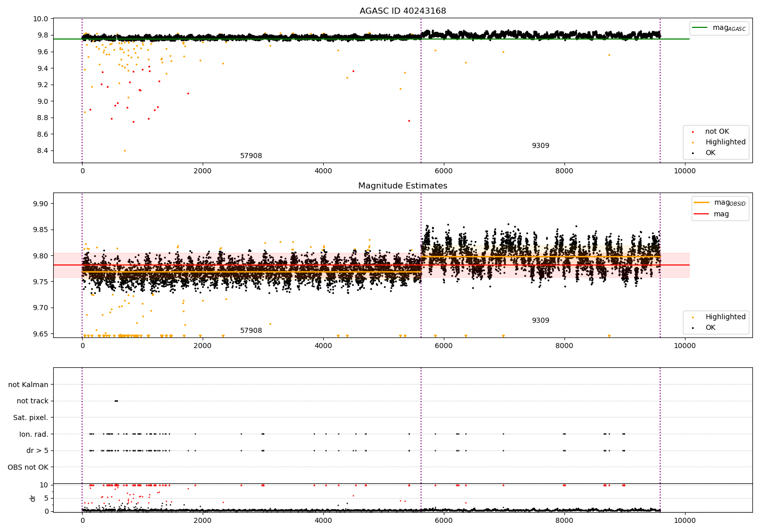Click the 'Sat. pixel.' row label
This screenshot has width=760, height=532.
(31, 418)
